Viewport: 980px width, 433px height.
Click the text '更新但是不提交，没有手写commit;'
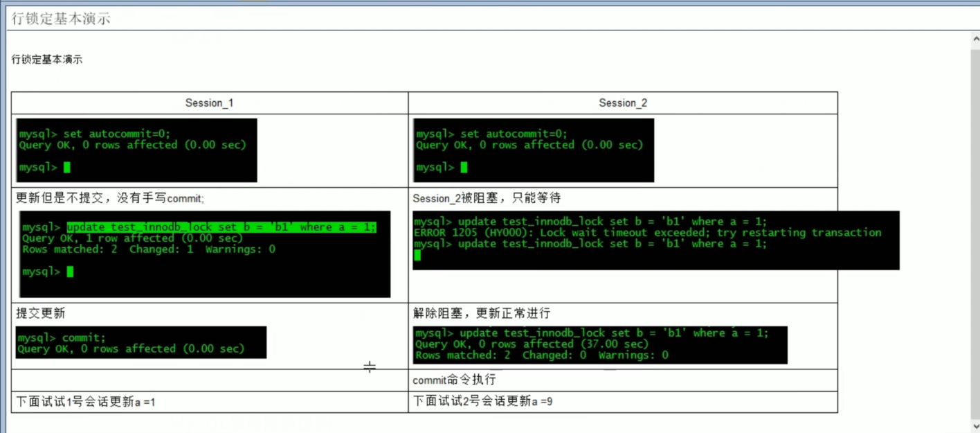click(110, 198)
